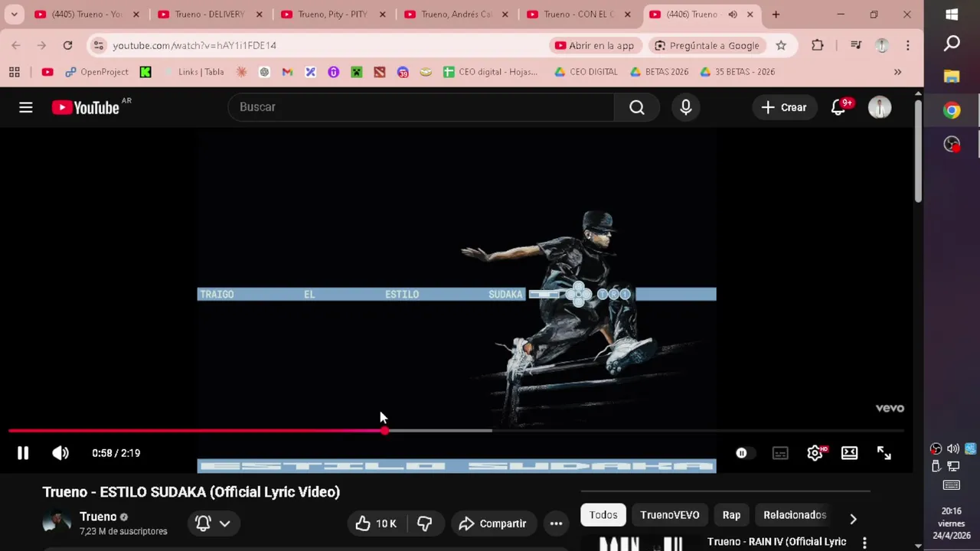Share the video with Compartir
The height and width of the screenshot is (551, 980).
point(493,523)
